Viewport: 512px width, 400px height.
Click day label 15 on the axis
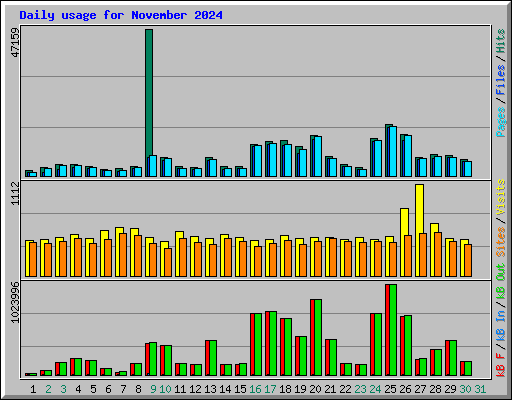(240, 389)
